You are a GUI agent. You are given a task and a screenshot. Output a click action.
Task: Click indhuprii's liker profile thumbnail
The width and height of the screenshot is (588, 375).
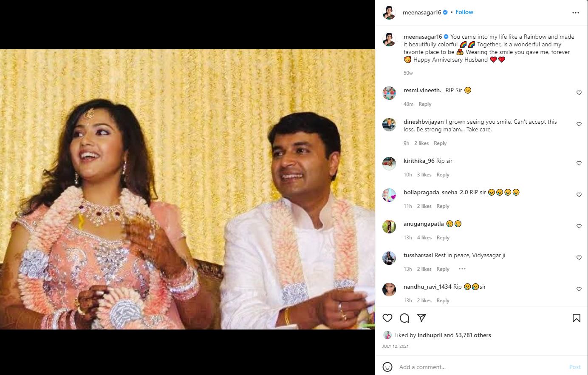[388, 335]
